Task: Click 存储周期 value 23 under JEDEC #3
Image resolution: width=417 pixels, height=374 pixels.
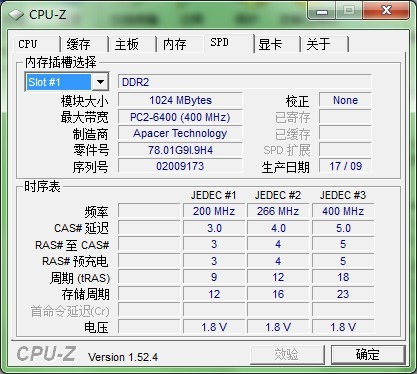Action: point(343,294)
